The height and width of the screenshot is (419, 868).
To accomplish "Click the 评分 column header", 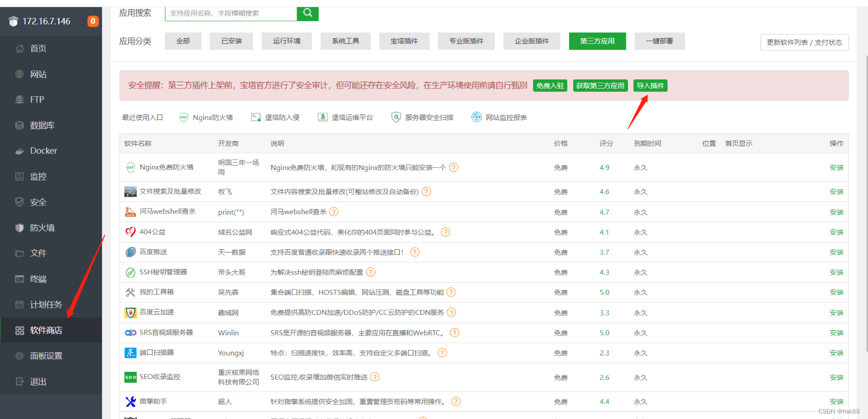I will click(x=606, y=144).
